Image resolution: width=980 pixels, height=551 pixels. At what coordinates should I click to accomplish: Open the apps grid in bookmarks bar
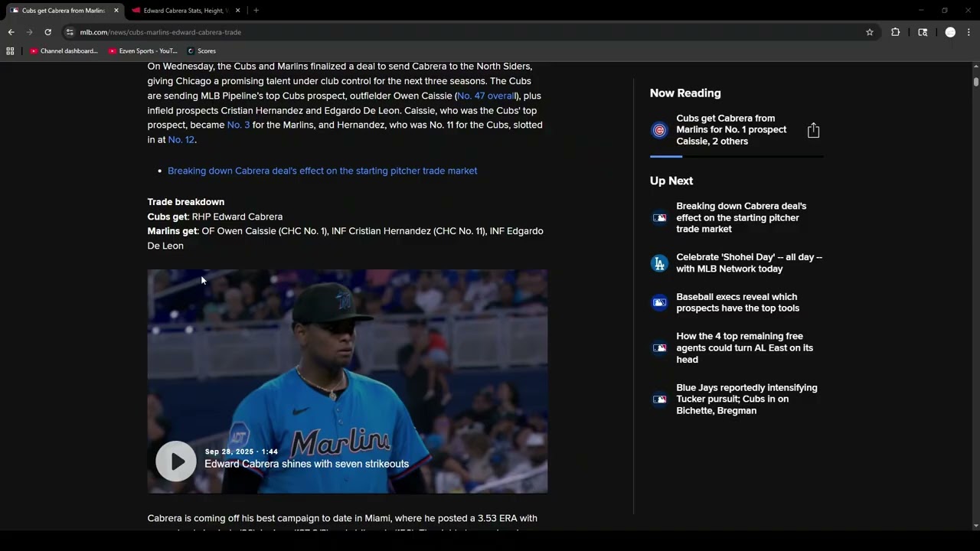click(10, 51)
